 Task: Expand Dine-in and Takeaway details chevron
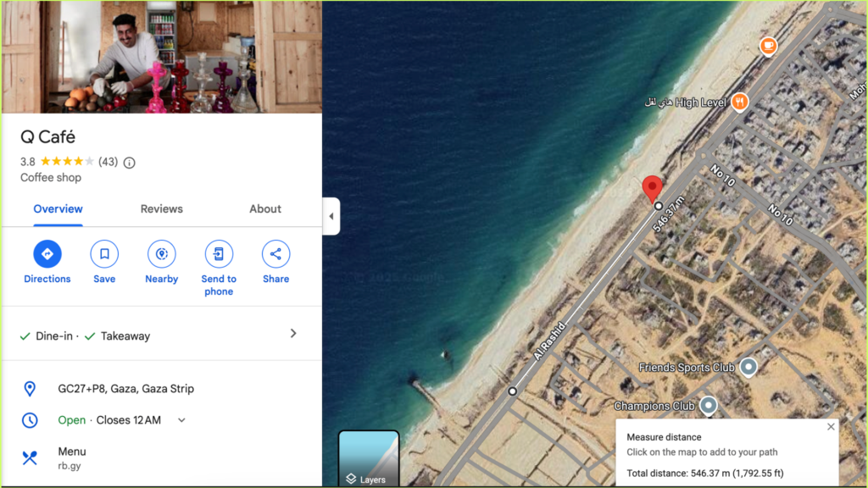click(293, 333)
